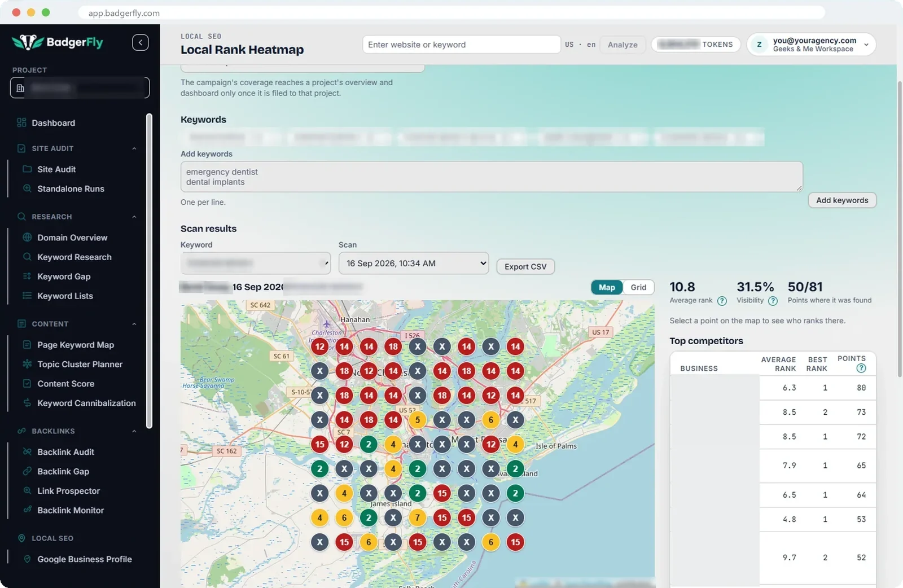Click the Average rank help icon
This screenshot has height=588, width=903.
(722, 301)
